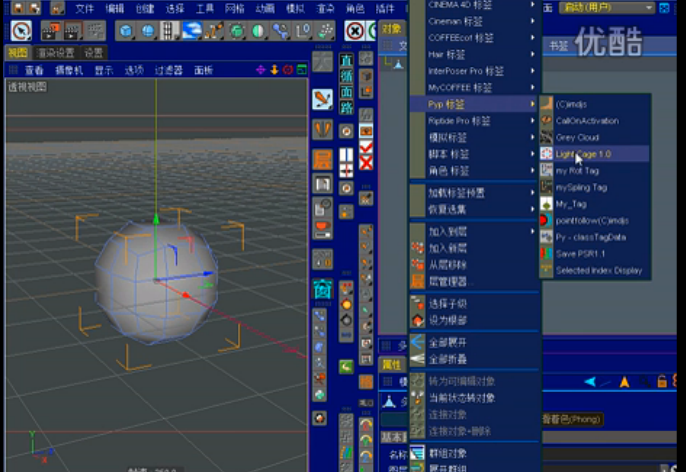The image size is (686, 472).
Task: Open the viewport 显示 menu
Action: click(104, 70)
